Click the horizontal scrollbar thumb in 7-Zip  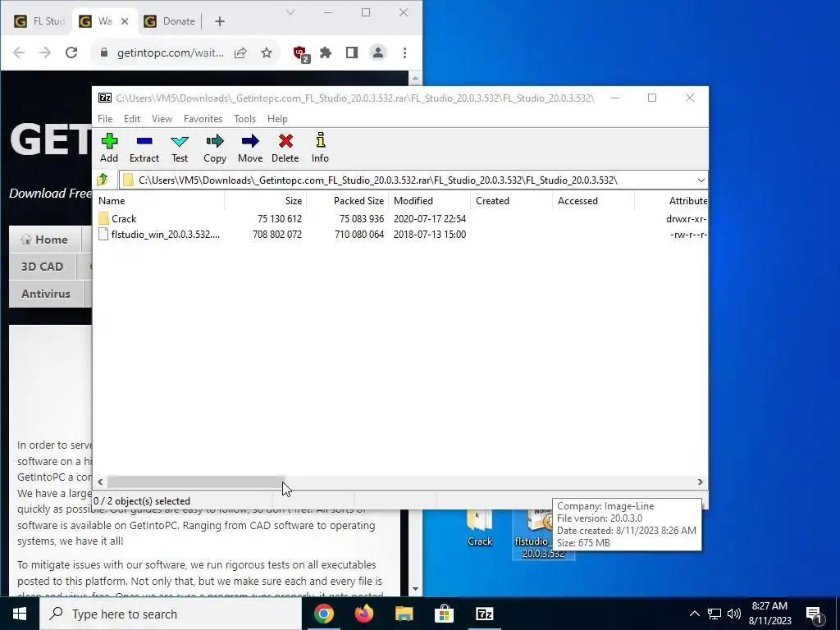(195, 482)
